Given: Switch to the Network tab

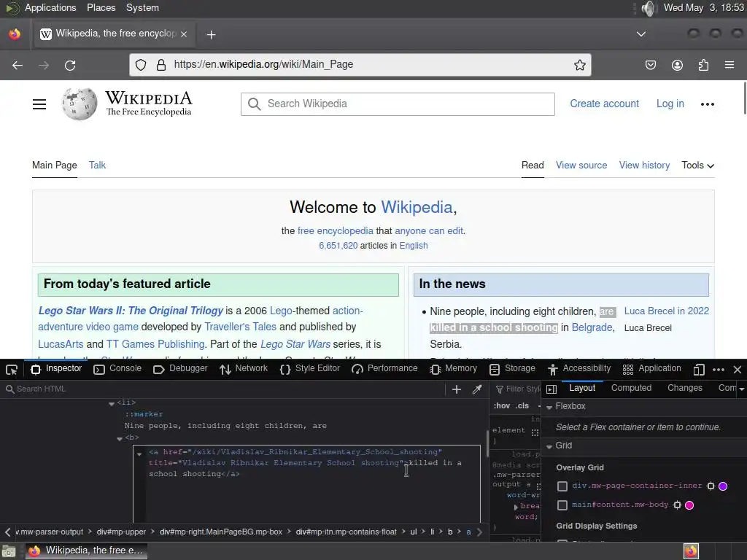Looking at the screenshot, I should (244, 368).
